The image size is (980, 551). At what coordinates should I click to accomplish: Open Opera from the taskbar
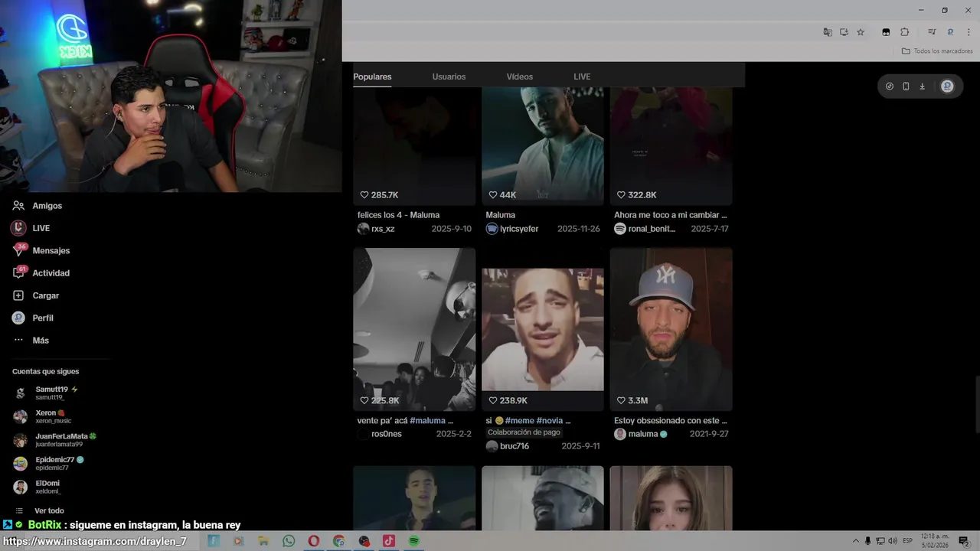[314, 541]
